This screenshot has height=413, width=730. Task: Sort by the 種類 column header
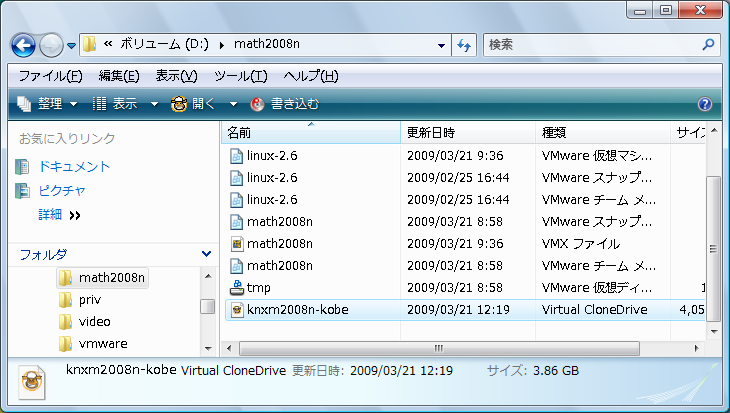tap(603, 133)
